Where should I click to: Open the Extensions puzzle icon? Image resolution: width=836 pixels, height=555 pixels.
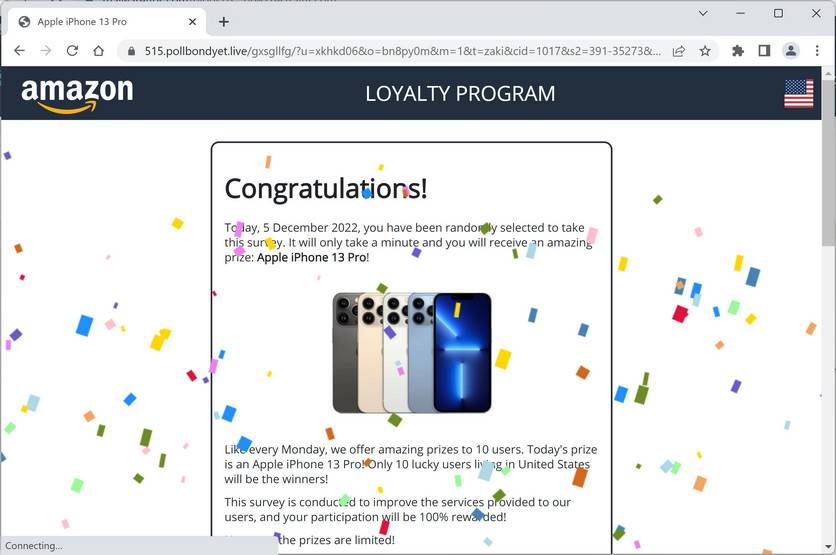(738, 51)
